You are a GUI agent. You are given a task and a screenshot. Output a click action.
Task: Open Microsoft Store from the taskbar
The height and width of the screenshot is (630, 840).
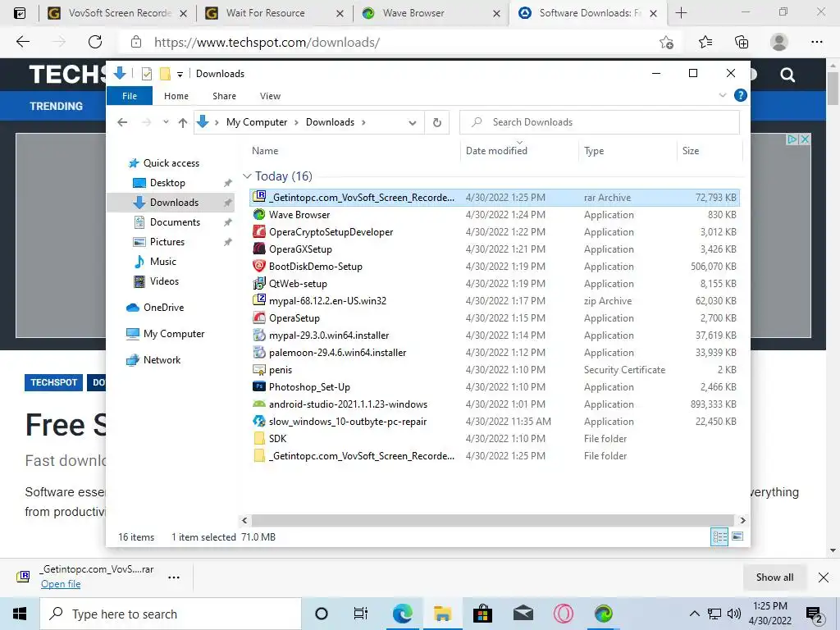coord(482,614)
